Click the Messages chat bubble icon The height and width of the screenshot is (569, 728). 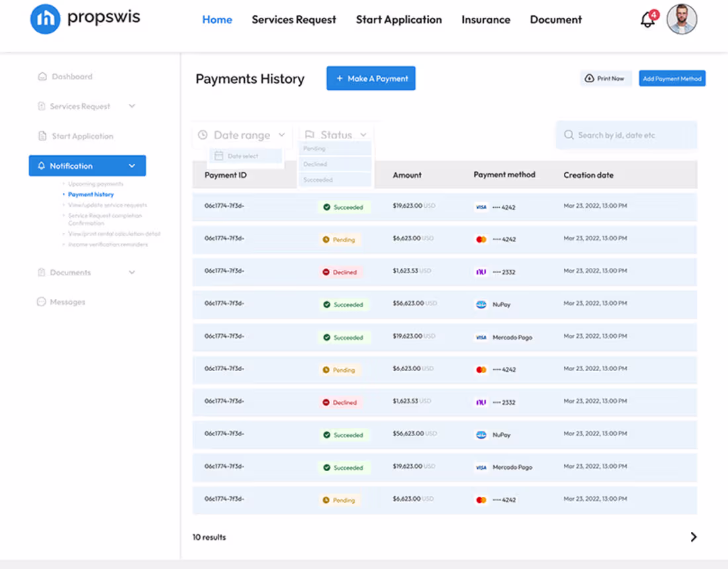tap(41, 302)
